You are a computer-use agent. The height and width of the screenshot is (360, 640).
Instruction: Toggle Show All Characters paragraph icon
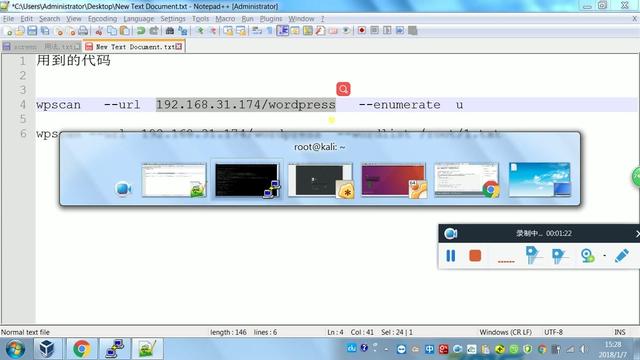[x=269, y=31]
